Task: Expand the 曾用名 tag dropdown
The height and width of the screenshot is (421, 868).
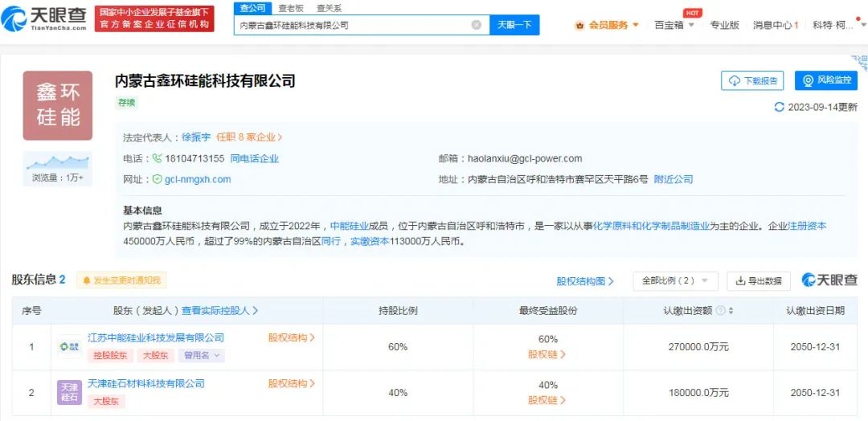Action: [x=201, y=356]
